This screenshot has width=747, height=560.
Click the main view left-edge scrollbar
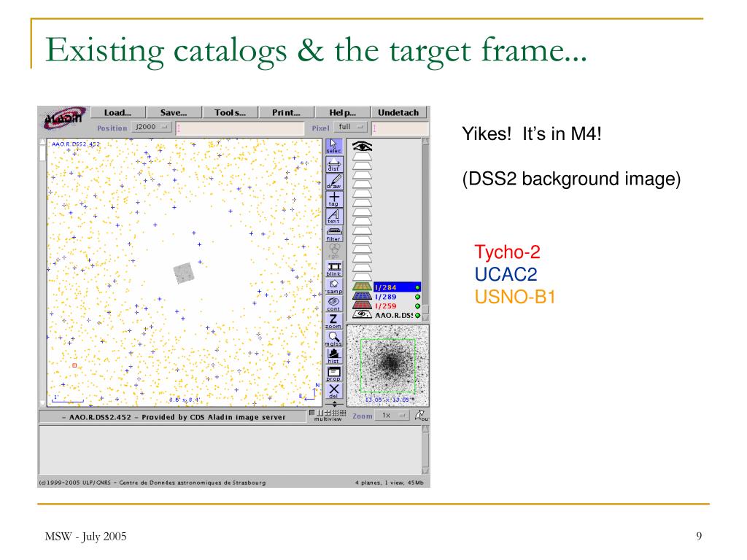(x=42, y=273)
